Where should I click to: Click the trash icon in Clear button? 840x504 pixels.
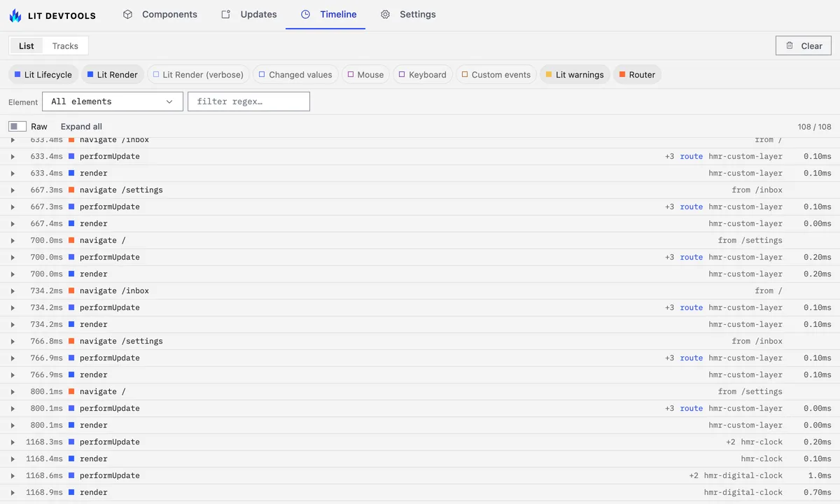point(790,45)
